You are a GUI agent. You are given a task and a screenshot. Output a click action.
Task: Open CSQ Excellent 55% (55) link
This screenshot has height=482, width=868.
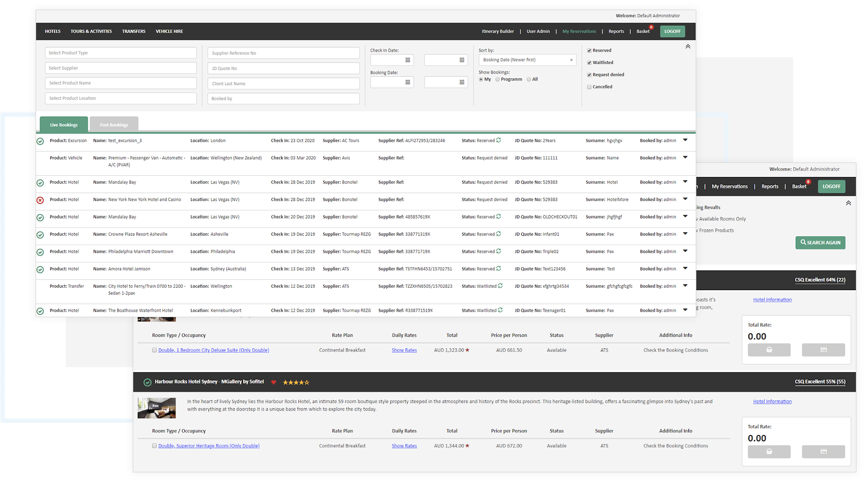[x=820, y=382]
